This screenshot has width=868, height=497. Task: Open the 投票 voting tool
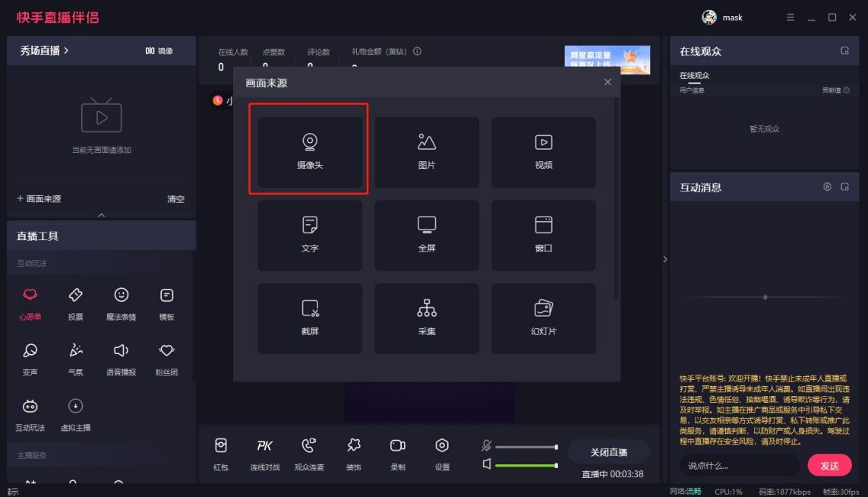pos(75,304)
